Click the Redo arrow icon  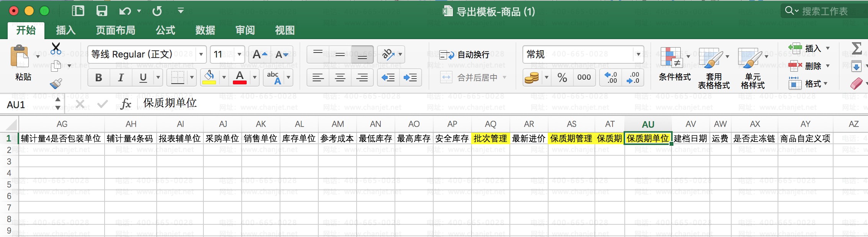157,11
